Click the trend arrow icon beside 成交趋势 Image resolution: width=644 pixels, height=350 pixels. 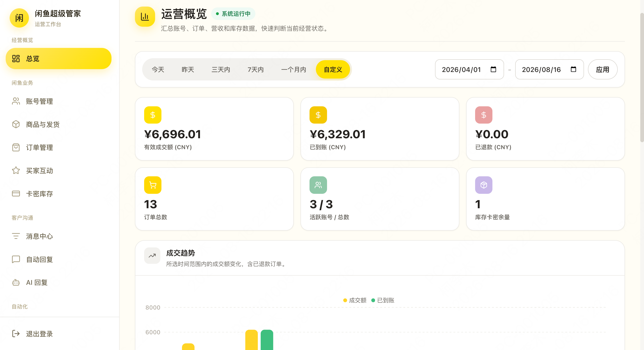[x=152, y=256]
